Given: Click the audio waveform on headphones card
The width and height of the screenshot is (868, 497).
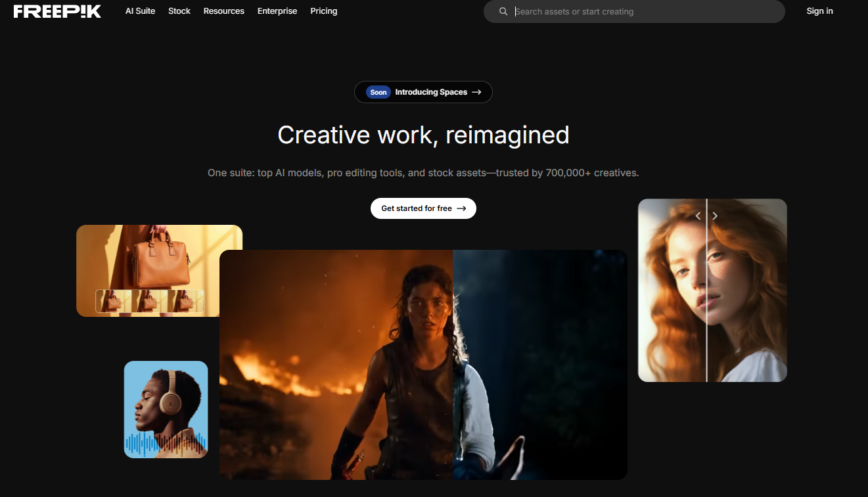Looking at the screenshot, I should coord(166,443).
